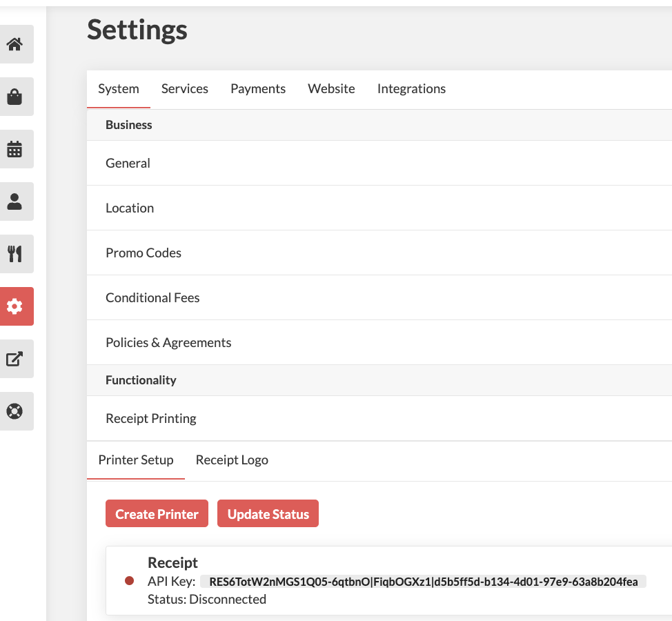Expand the General settings row
Screen dimensions: 672x621
379,164
